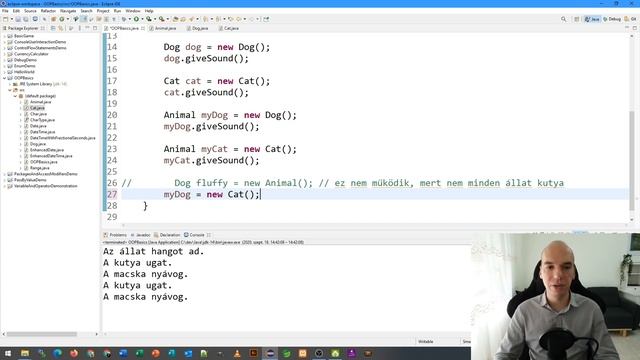Open Firefox from the taskbar
This screenshot has height=360, width=640.
pos(74,353)
